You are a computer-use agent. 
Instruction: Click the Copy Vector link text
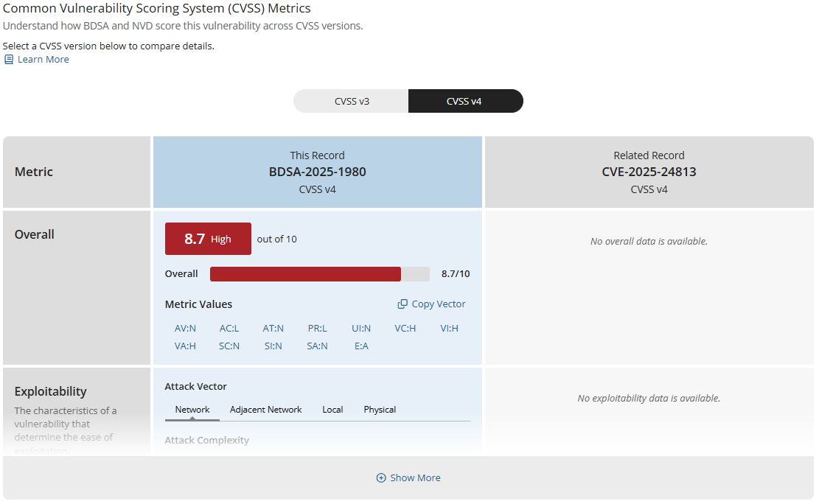pos(438,304)
